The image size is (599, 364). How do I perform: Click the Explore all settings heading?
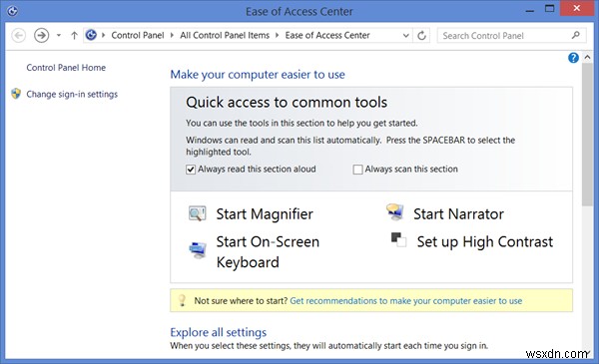click(x=218, y=332)
